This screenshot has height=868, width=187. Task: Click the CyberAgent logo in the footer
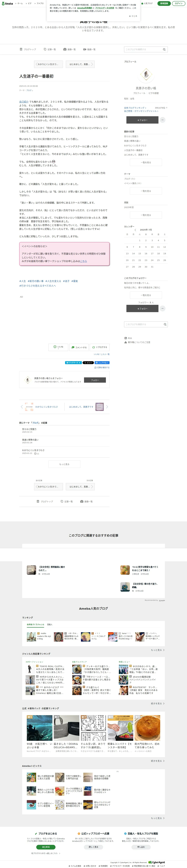click(157, 862)
